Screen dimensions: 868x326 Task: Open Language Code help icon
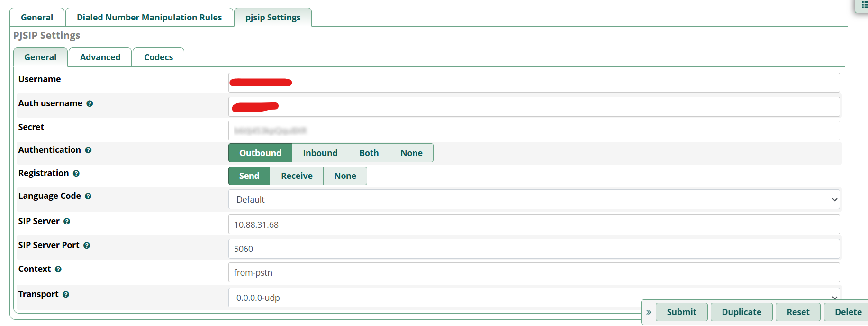(88, 196)
